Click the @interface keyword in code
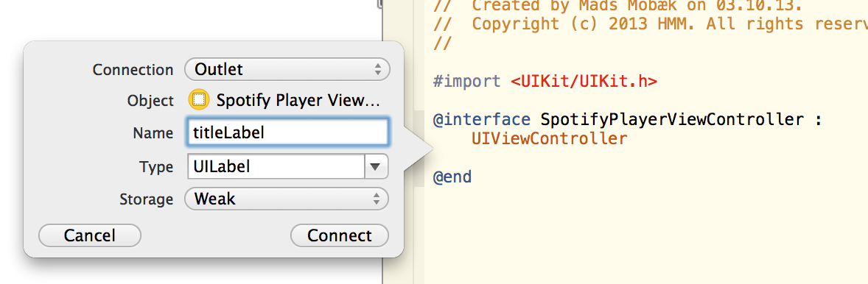 [481, 119]
